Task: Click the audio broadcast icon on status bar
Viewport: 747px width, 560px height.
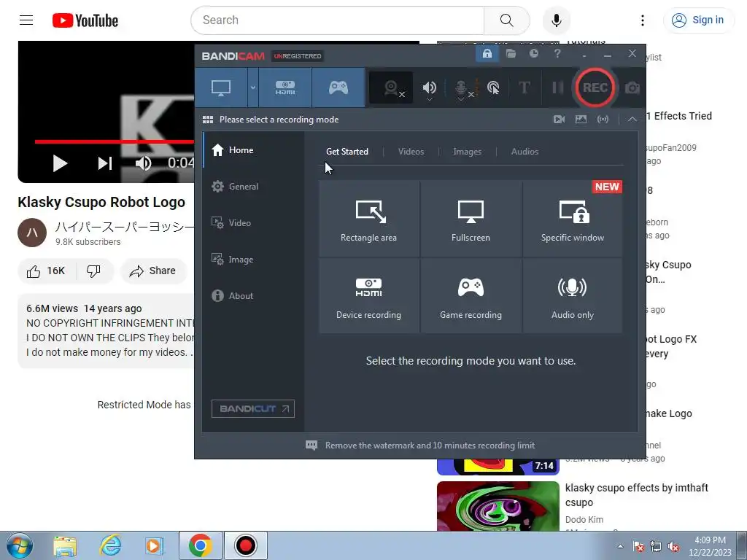Action: click(603, 119)
